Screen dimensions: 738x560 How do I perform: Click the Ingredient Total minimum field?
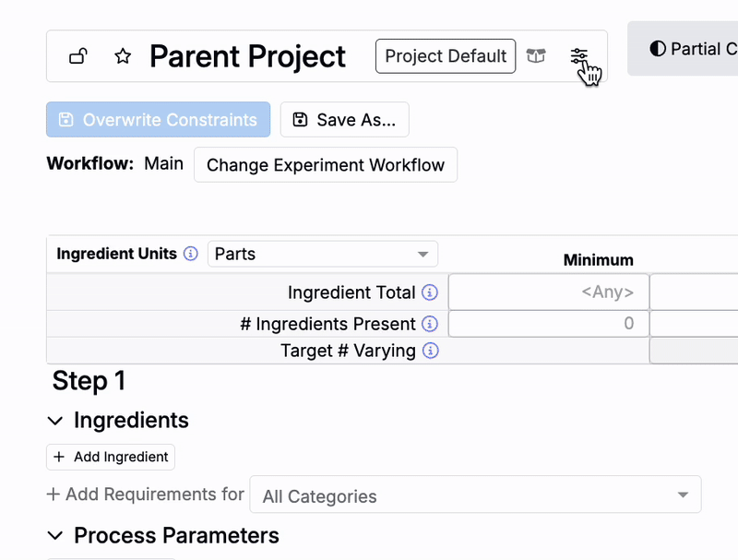coord(549,292)
